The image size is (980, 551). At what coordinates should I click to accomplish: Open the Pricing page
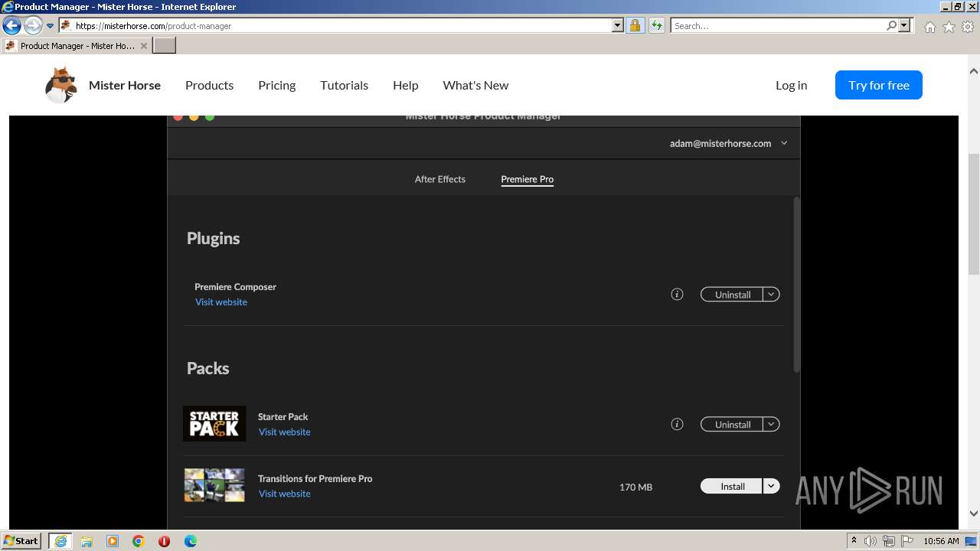pyautogui.click(x=277, y=85)
